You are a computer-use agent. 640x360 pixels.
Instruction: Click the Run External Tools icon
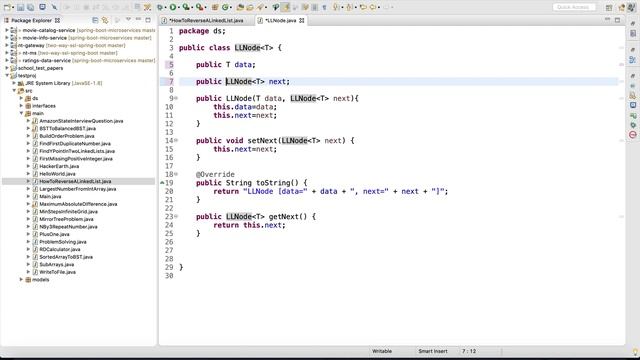coord(199,7)
